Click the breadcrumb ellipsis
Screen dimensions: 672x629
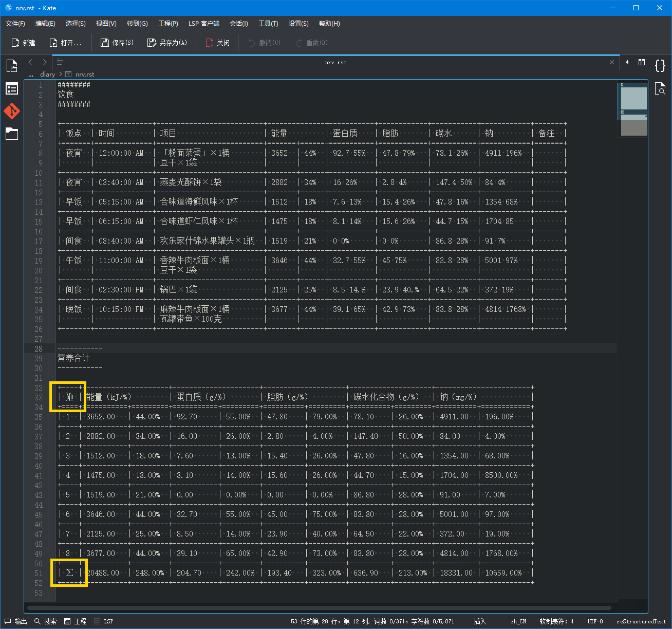31,75
